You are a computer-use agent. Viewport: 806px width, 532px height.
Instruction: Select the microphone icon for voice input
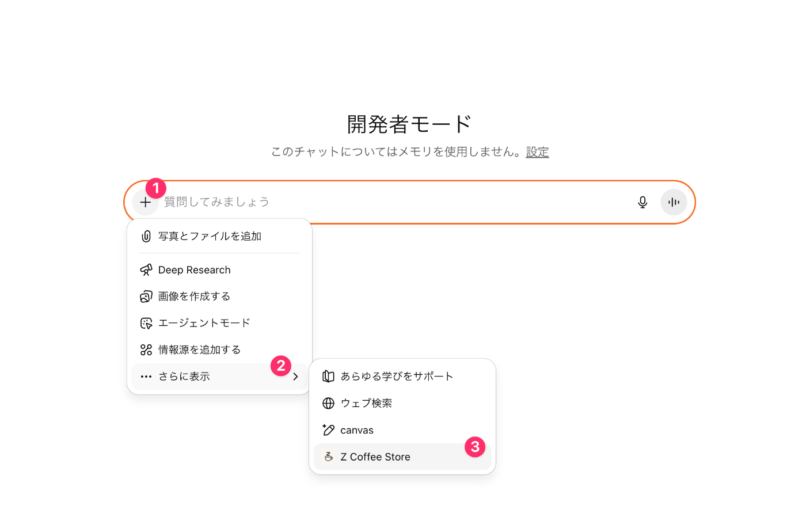642,202
